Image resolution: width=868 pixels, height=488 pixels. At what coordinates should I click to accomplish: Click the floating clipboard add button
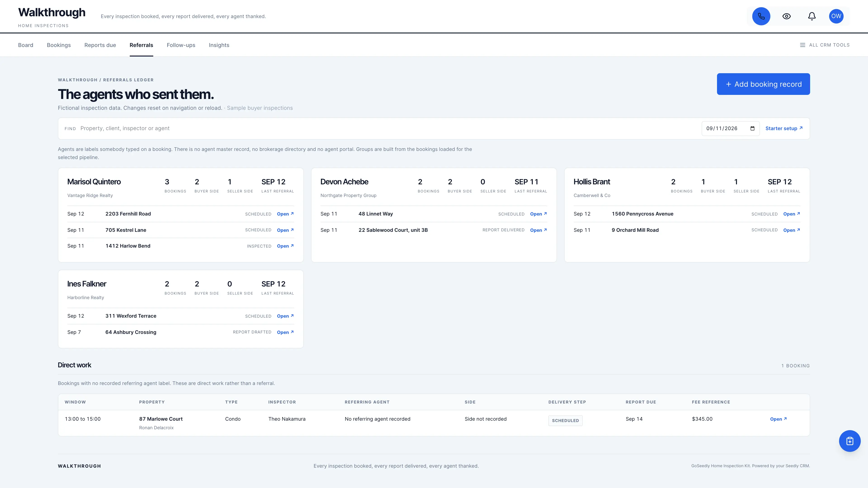849,441
